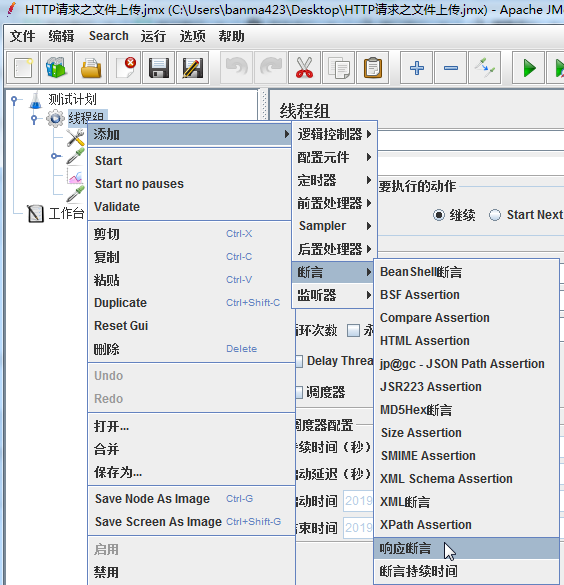Choose XPath Assertion in the submenu
564x585 pixels.
coord(466,525)
